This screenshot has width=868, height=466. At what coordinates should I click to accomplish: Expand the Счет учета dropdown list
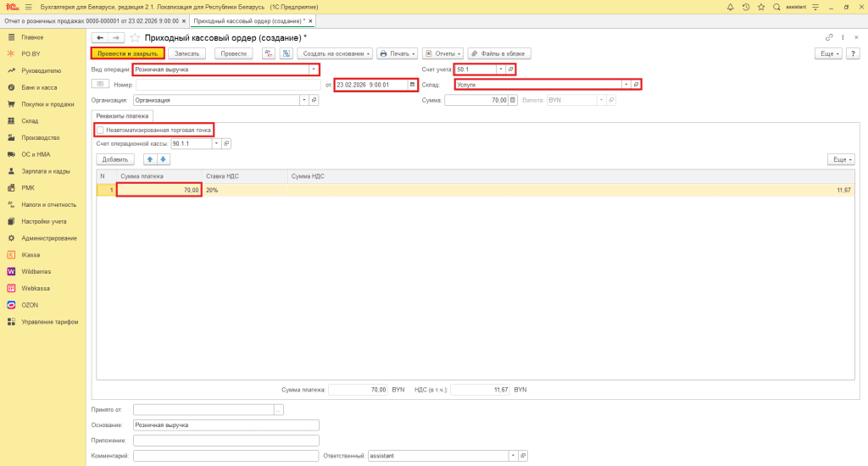click(x=500, y=69)
